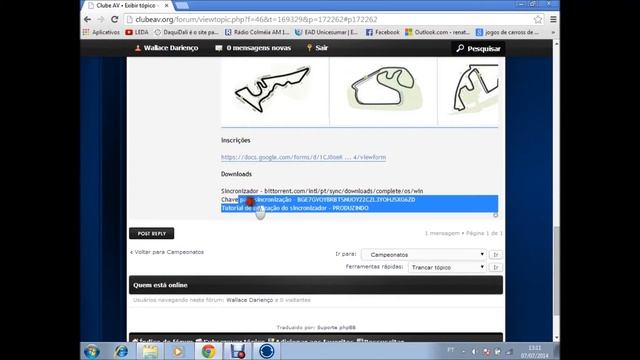Open the jogos de carros bookmark
640x360 pixels.
coord(507,32)
